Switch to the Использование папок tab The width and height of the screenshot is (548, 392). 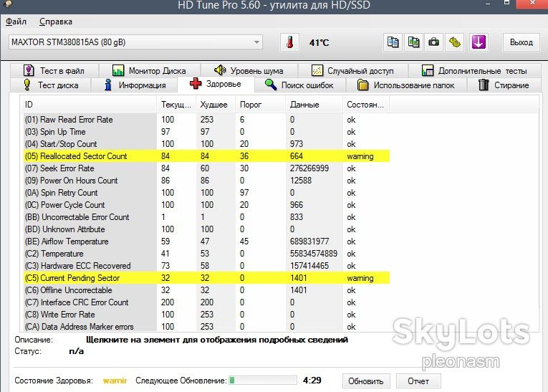coord(406,85)
